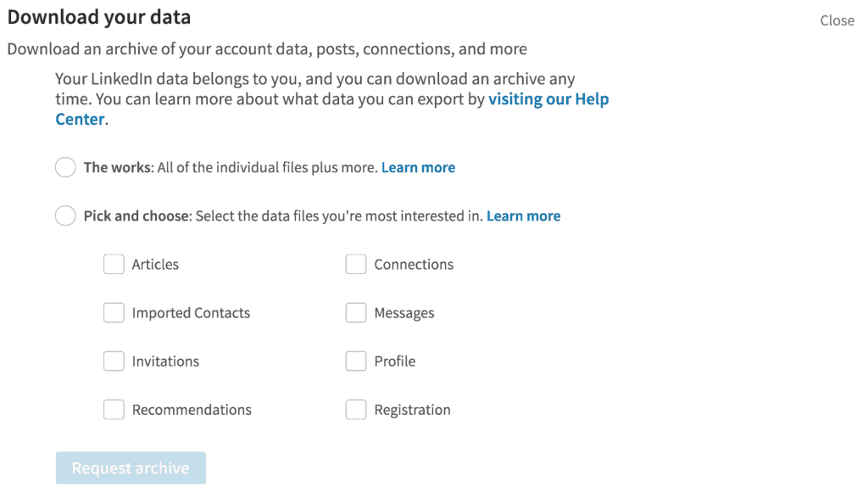
Task: Enable the Imported Contacts option
Action: click(114, 312)
